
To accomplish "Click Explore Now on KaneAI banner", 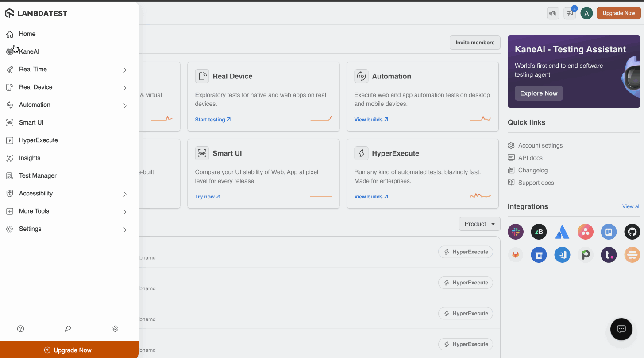I will pyautogui.click(x=538, y=93).
